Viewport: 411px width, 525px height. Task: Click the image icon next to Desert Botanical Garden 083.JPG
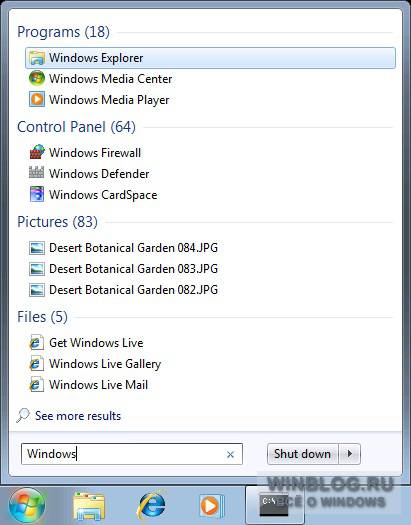pyautogui.click(x=37, y=269)
